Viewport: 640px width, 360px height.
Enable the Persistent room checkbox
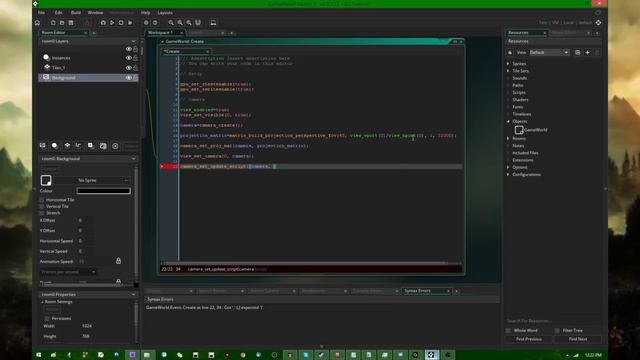47,318
